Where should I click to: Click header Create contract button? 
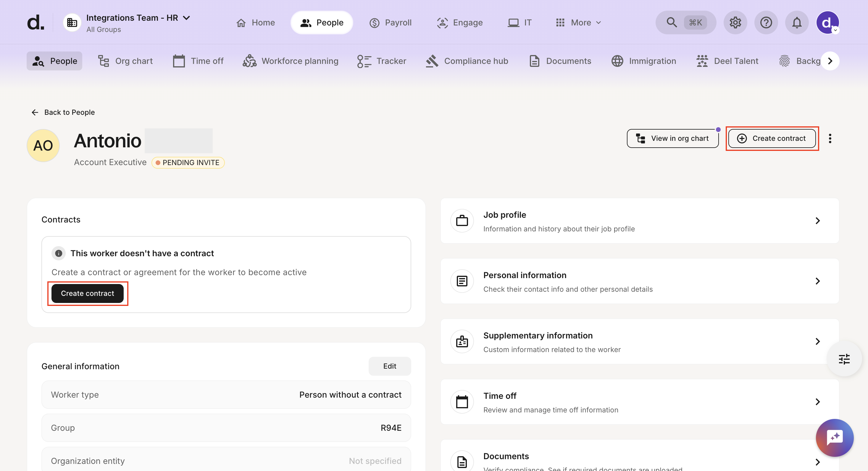(772, 138)
